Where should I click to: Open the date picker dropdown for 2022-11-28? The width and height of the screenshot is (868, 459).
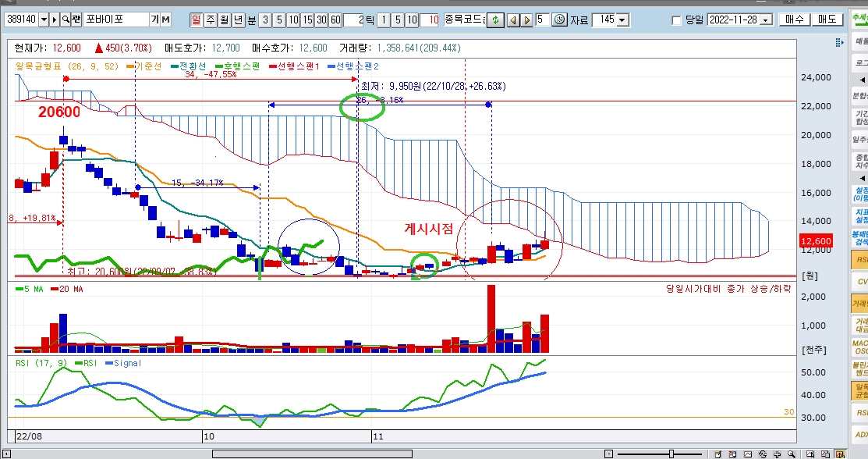(765, 20)
